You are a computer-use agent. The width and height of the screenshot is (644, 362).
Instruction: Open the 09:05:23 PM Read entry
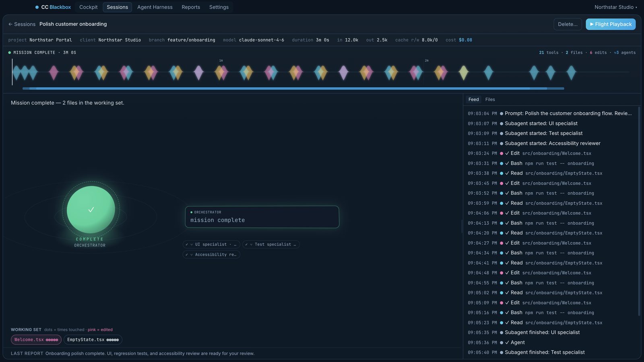550,323
